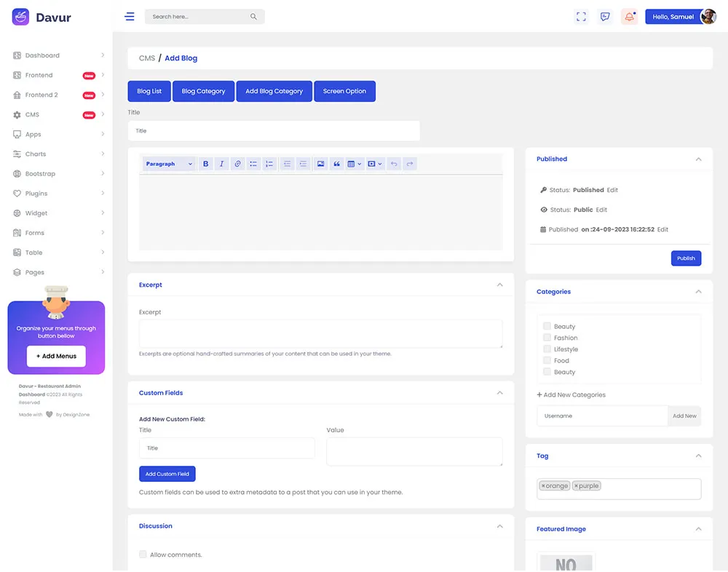The image size is (728, 572).
Task: Click the Add Custom Field button
Action: pos(167,474)
